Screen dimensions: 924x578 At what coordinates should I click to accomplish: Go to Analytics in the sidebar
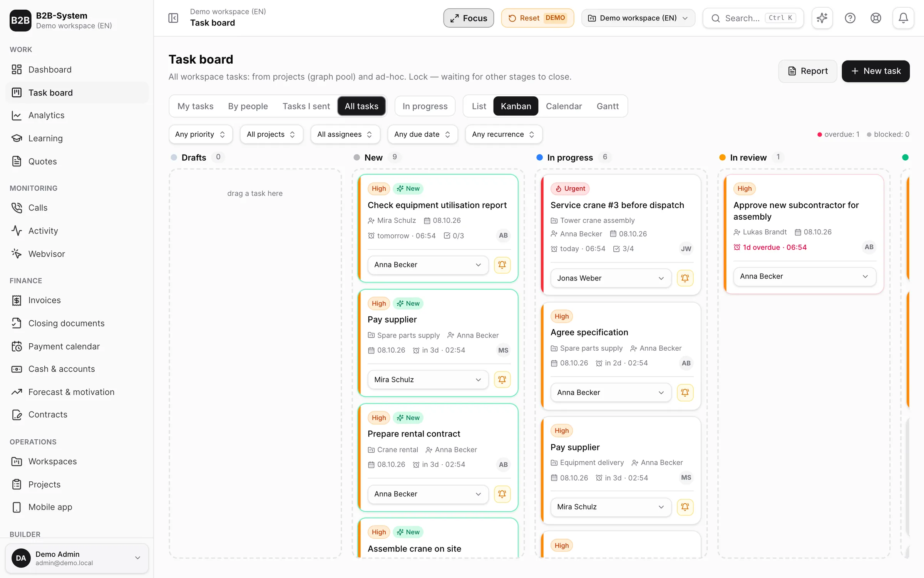(x=77, y=115)
